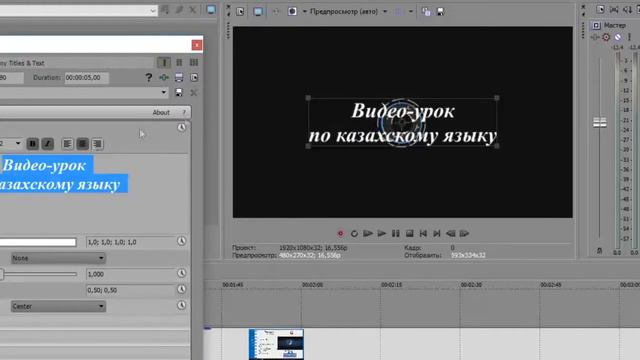Edit the 1,0; 1,0; 1,0; 1,0 color value field
The width and height of the screenshot is (640, 360).
[130, 242]
